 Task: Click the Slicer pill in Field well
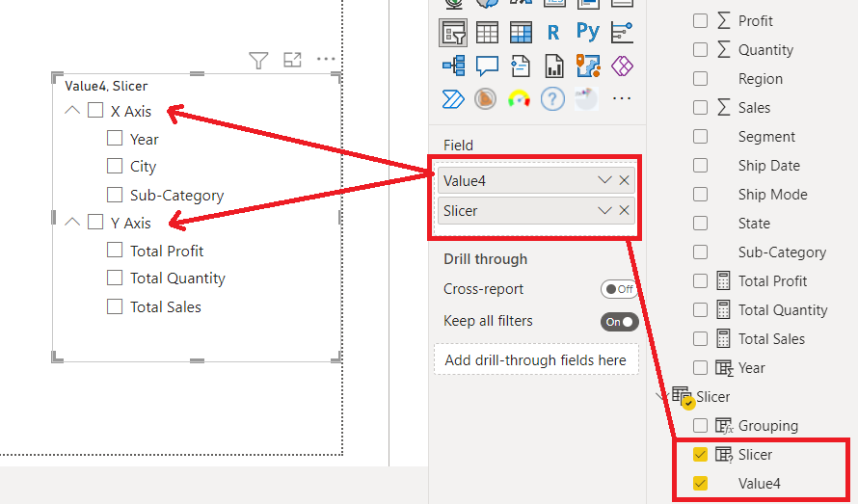click(x=536, y=211)
